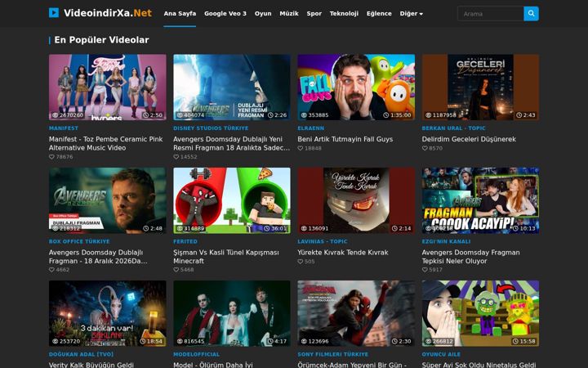Open LAVINIAS - TOPIC channel link
Image resolution: width=588 pixels, height=368 pixels.
[x=322, y=242]
